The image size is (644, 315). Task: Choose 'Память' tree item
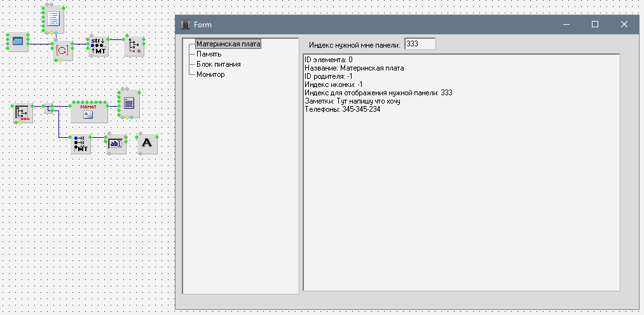pos(209,54)
